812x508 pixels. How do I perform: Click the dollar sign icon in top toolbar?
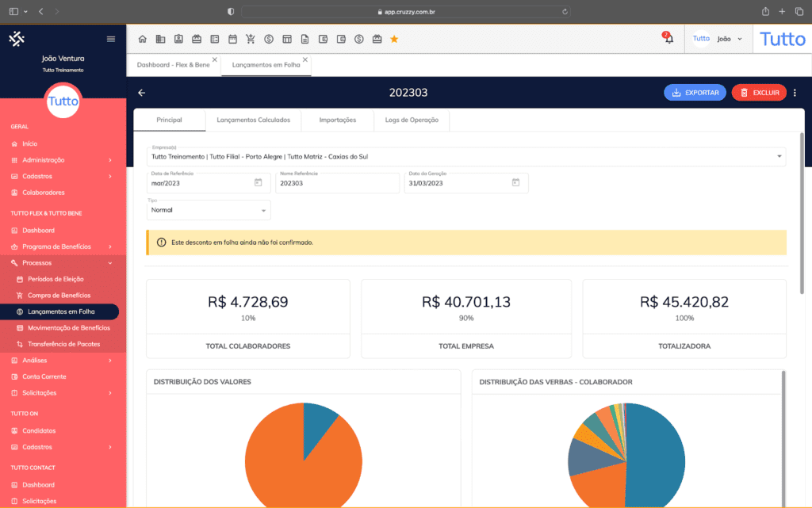coord(269,38)
